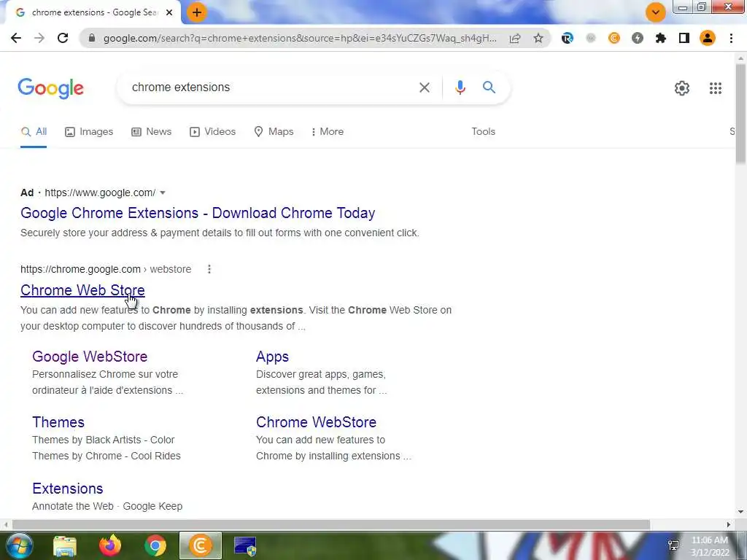Click the gray circular extension icon
Image resolution: width=747 pixels, height=560 pixels.
tap(591, 38)
